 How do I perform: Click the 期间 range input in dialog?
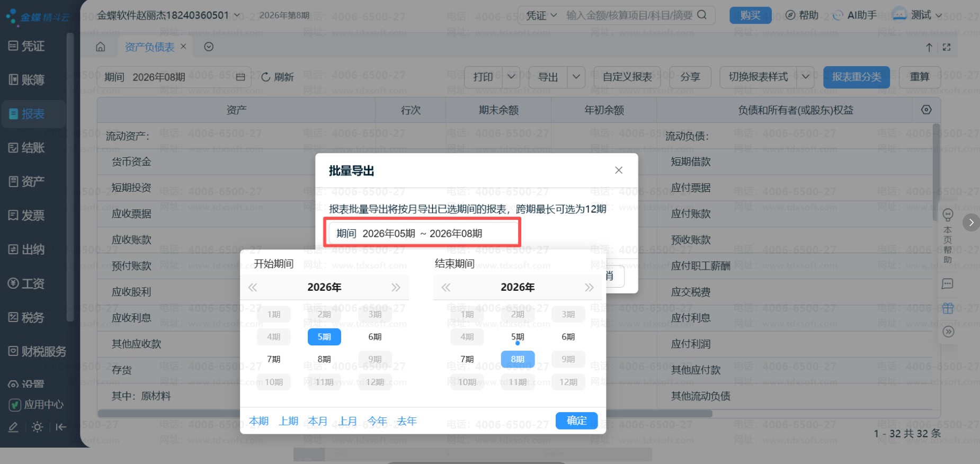423,234
